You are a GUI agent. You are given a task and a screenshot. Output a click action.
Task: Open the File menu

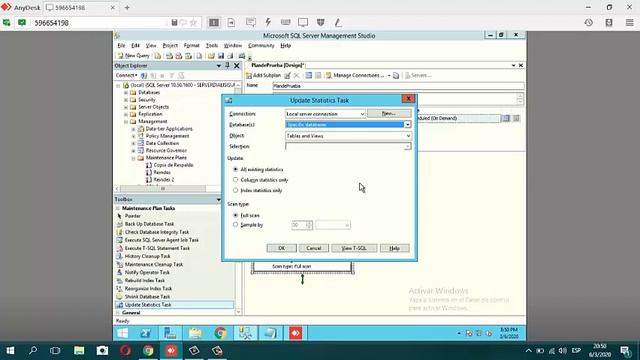pos(121,46)
